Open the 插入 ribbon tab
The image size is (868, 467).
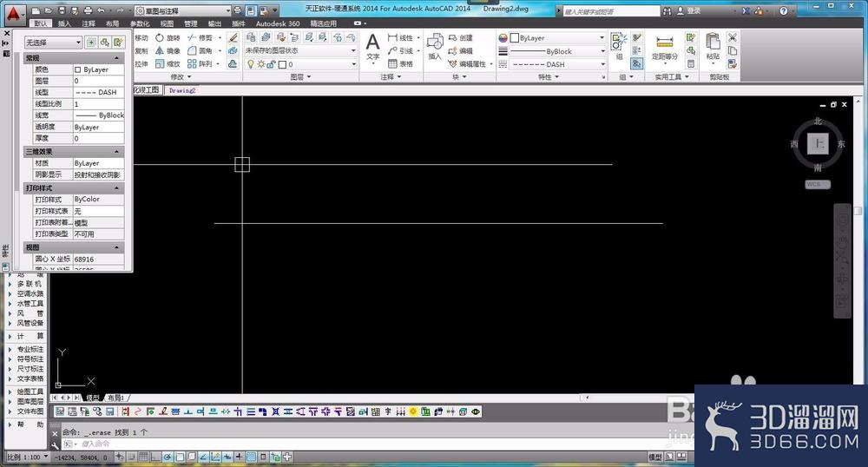coord(64,23)
